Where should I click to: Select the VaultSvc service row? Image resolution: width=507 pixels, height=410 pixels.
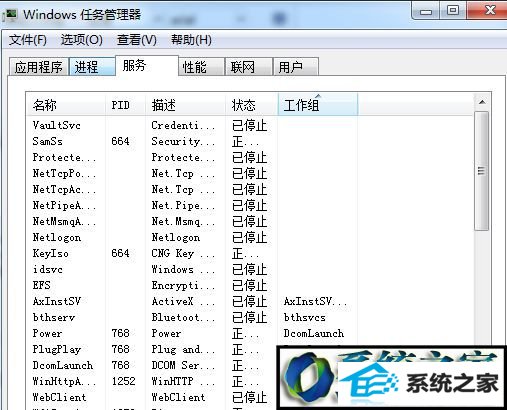coord(249,125)
